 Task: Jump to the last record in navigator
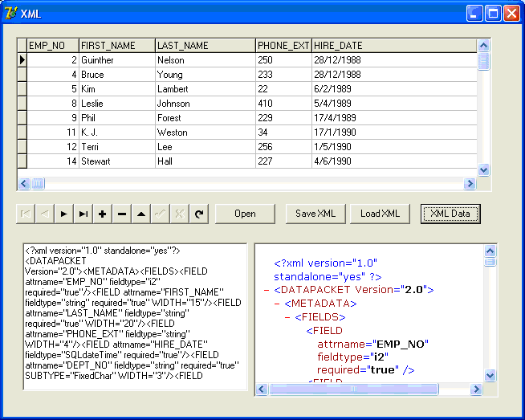click(x=83, y=214)
